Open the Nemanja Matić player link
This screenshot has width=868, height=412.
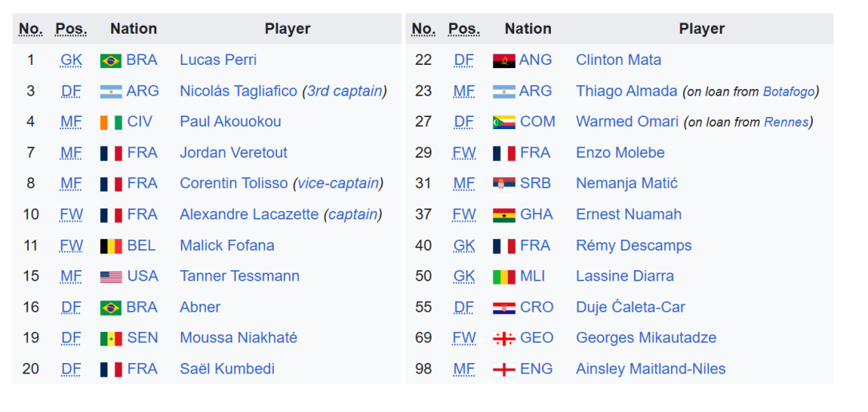point(627,184)
